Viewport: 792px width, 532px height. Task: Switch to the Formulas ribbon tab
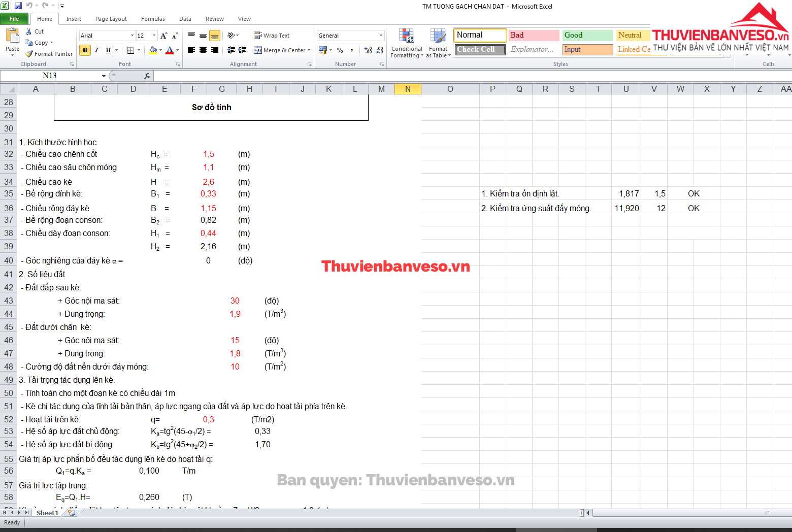coord(153,19)
